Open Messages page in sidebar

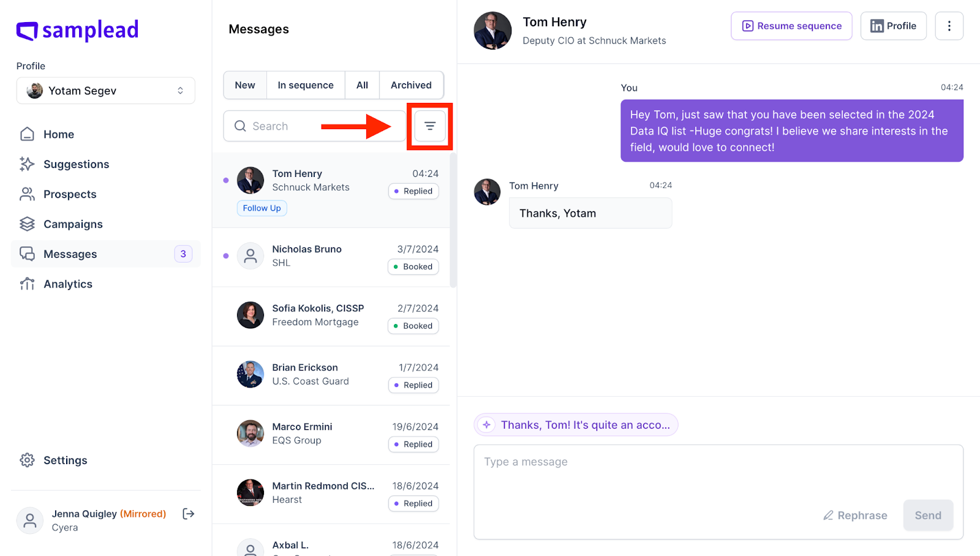pyautogui.click(x=105, y=254)
